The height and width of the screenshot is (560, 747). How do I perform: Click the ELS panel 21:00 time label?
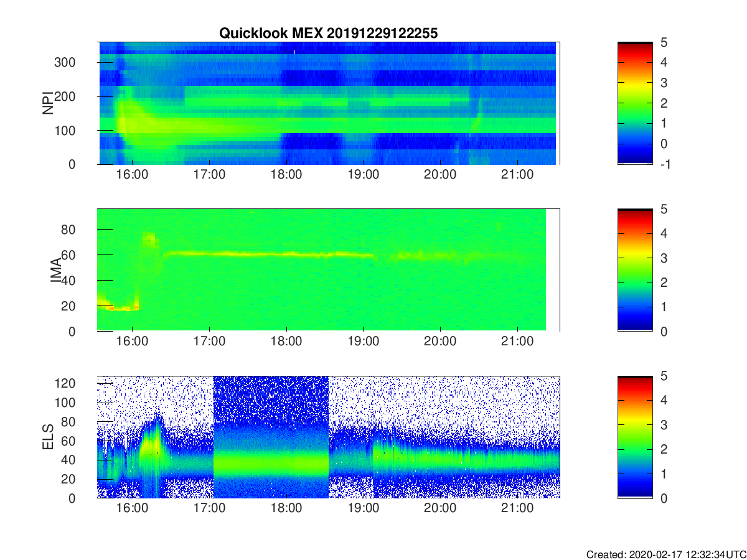518,508
